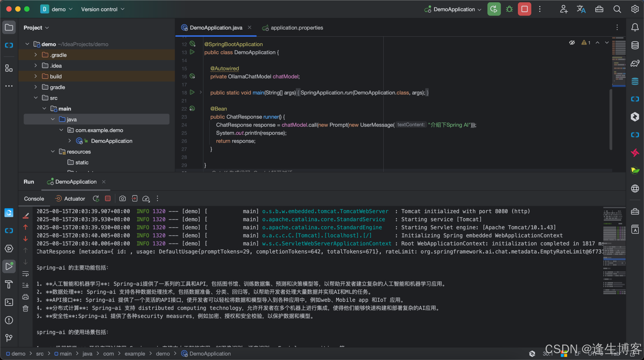Collapse the src folder
This screenshot has height=360, width=644.
36,98
